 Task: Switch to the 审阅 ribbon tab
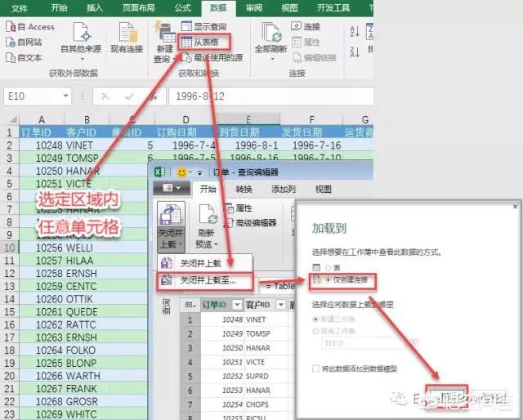tap(254, 7)
